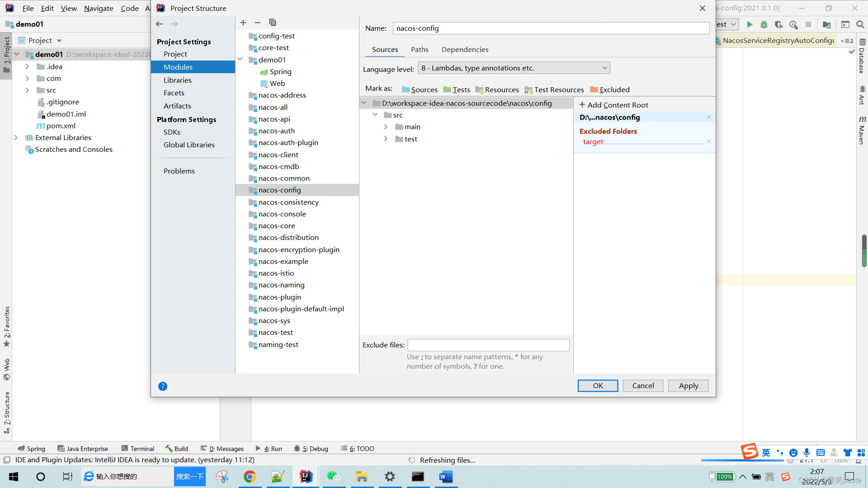Toggle Sources mark as for content root
Viewport: 868px width, 488px height.
click(418, 89)
